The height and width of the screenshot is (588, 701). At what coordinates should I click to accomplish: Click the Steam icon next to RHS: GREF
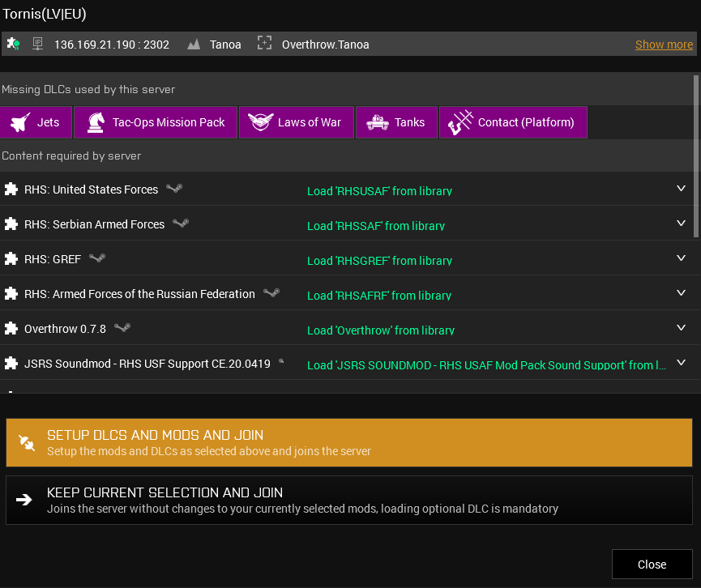click(97, 258)
